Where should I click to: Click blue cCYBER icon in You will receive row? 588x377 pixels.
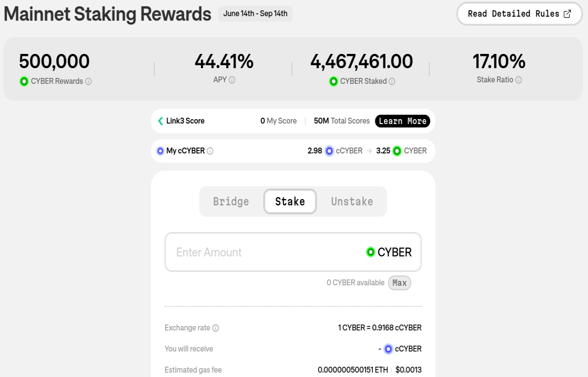(x=388, y=349)
